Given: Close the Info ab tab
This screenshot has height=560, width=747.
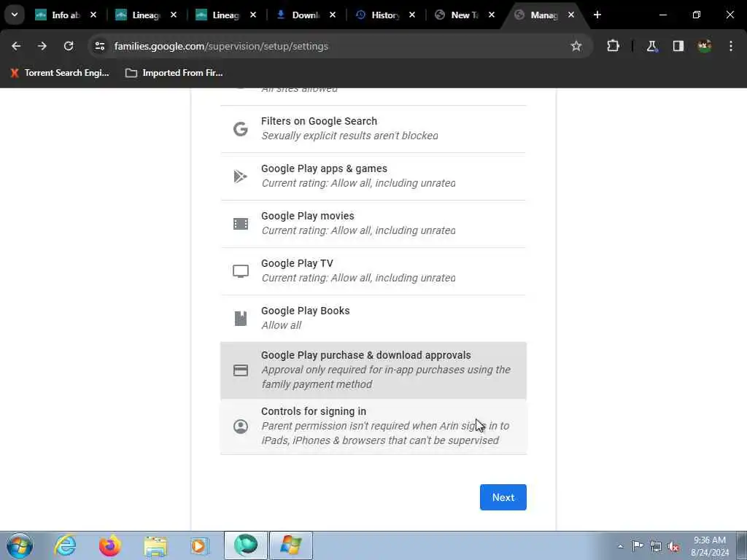Looking at the screenshot, I should coord(93,15).
